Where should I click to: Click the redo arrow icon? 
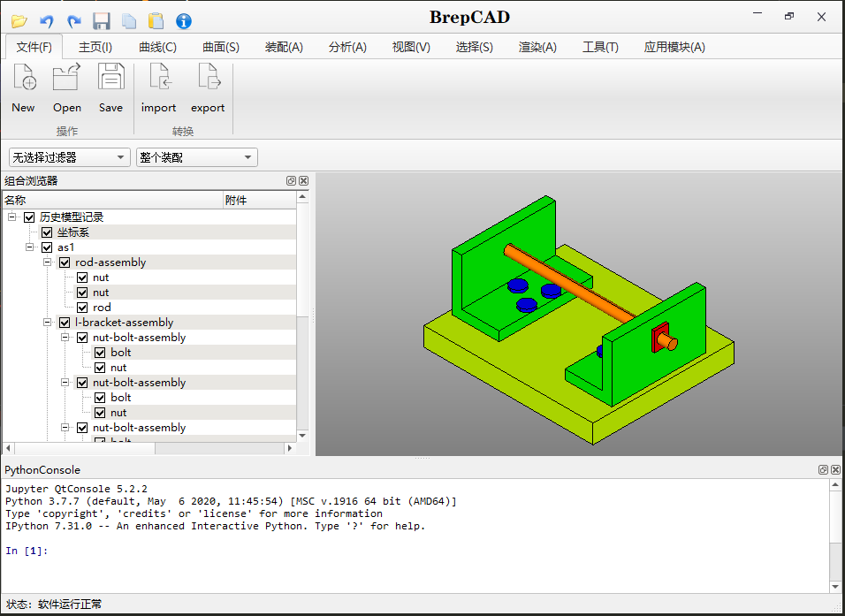74,21
